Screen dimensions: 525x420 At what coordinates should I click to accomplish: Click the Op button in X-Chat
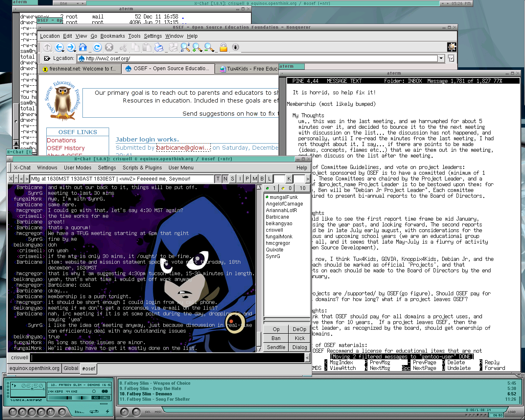276,329
